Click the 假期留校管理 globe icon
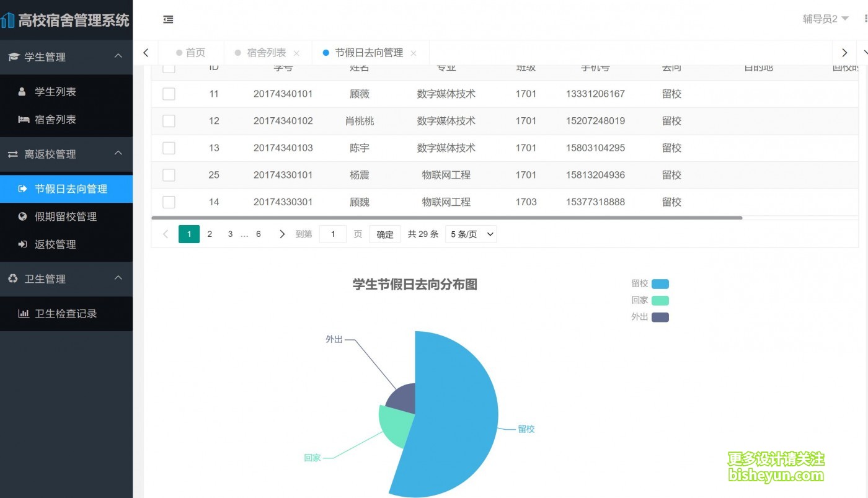The width and height of the screenshot is (868, 498). point(23,216)
